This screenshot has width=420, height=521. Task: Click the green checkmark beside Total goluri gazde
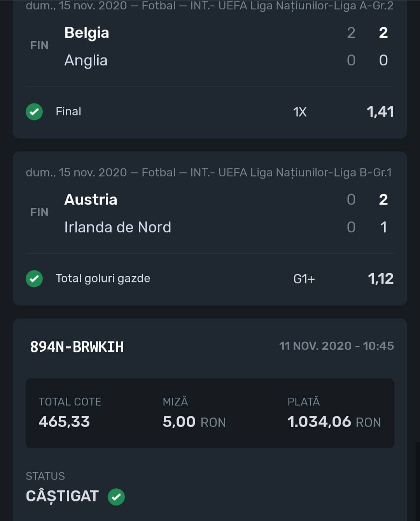point(34,279)
